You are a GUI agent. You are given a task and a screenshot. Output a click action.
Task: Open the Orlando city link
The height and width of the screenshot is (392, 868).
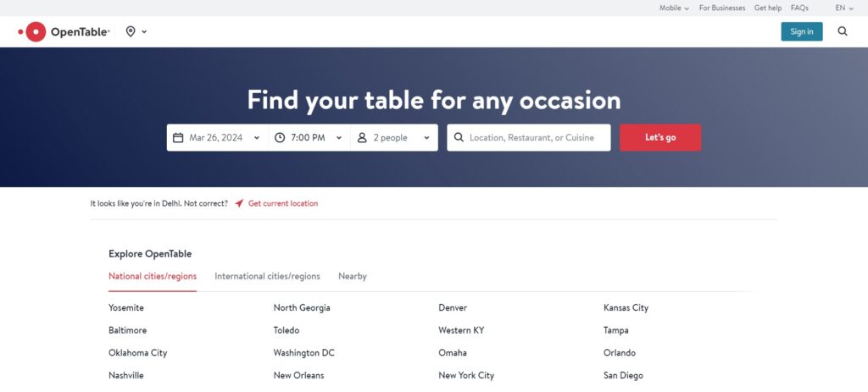pyautogui.click(x=620, y=353)
